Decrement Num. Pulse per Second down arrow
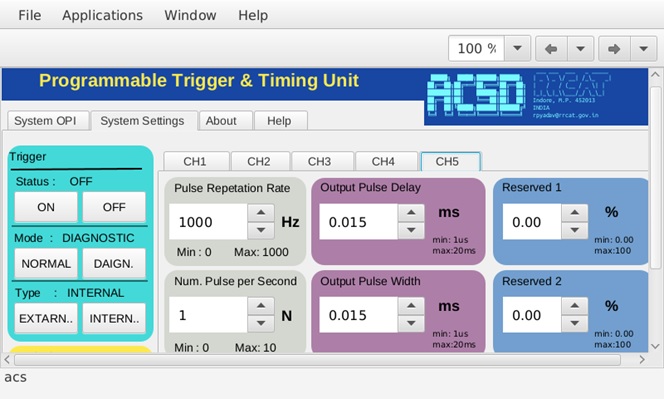This screenshot has width=664, height=399. click(x=261, y=324)
